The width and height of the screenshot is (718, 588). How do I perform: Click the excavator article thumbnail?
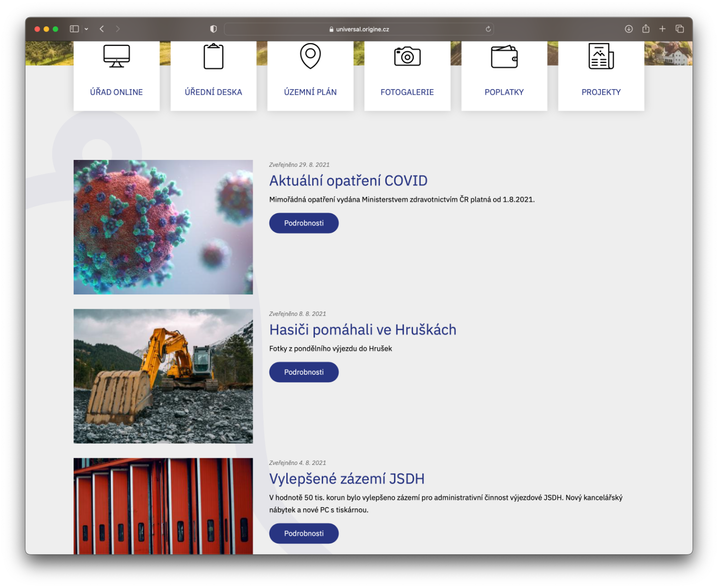tap(163, 376)
